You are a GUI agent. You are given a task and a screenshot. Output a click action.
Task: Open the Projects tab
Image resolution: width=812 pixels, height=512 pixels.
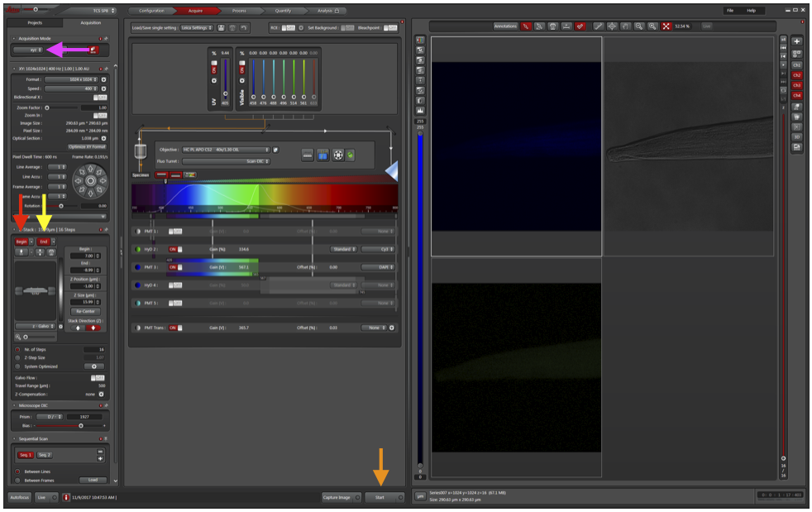[35, 23]
